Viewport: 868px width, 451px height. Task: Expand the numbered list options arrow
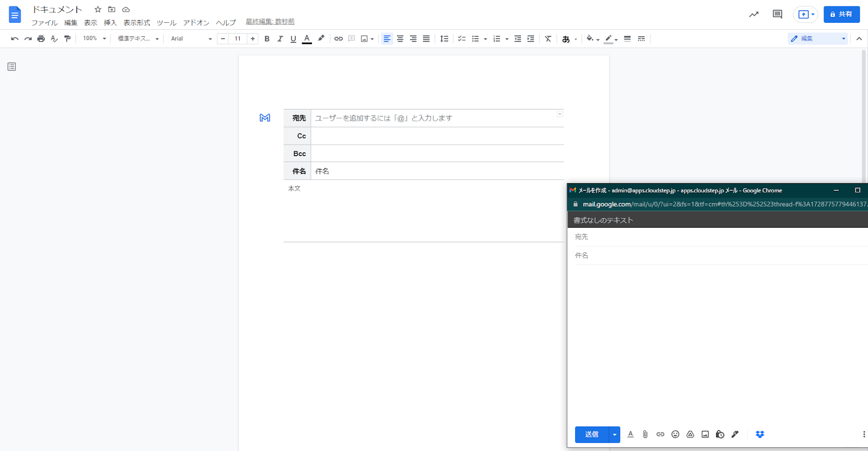[x=507, y=39]
